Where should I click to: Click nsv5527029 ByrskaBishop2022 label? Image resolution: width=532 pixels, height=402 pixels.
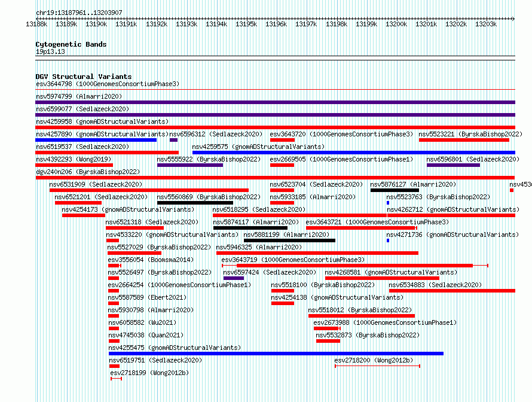point(159,247)
